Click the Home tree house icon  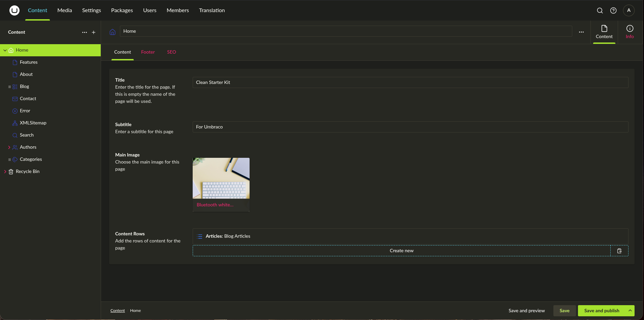11,50
